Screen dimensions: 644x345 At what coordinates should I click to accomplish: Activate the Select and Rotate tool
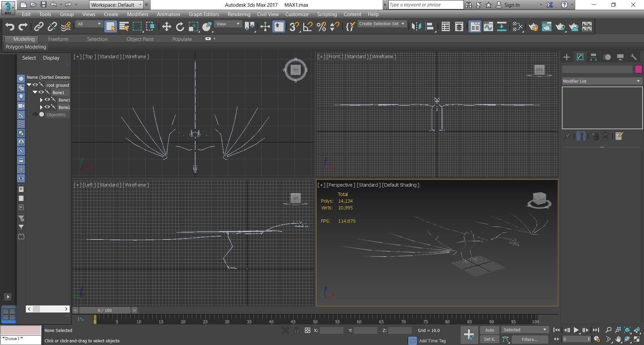point(180,26)
